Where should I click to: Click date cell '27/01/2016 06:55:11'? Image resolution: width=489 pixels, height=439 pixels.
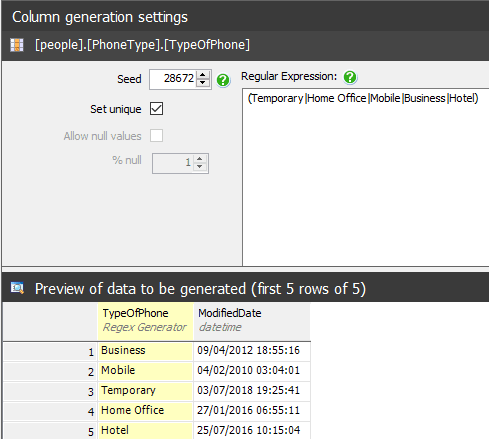[x=252, y=411]
